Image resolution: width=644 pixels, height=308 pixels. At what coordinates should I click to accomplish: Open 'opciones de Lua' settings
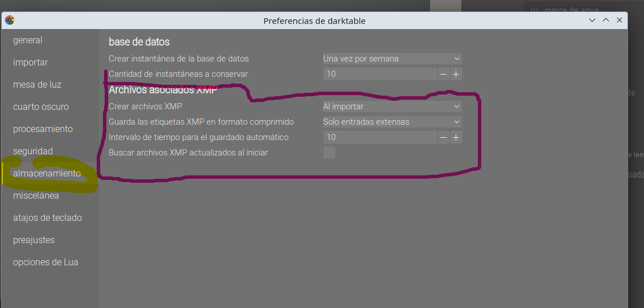point(46,262)
